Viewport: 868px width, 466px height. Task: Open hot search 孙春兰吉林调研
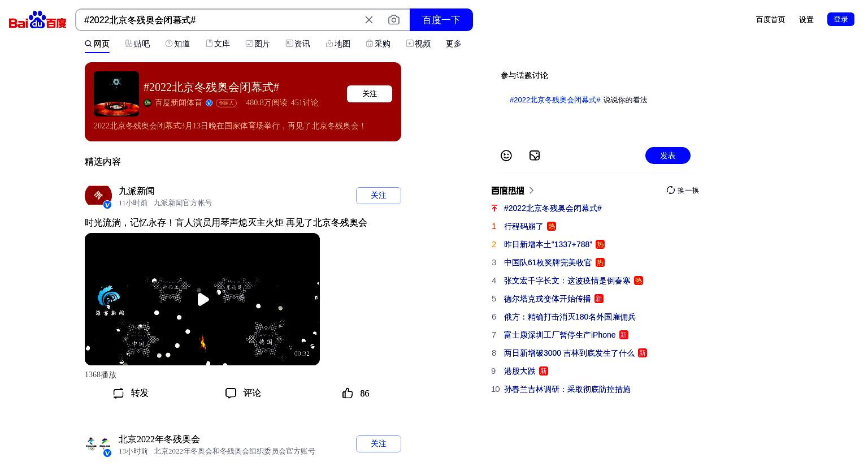click(x=567, y=389)
